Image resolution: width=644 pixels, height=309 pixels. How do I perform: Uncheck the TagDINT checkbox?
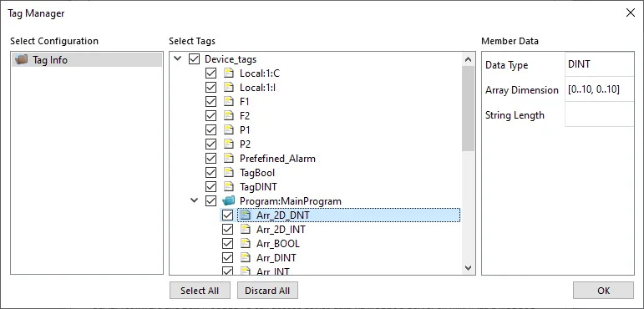(x=210, y=187)
